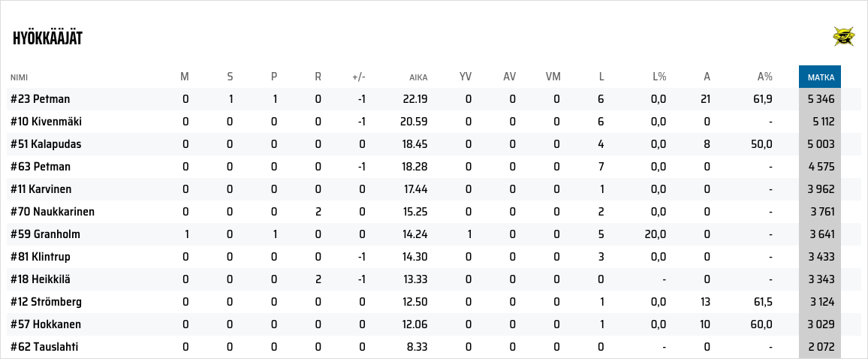Open player #62 Tauslahti

pyautogui.click(x=44, y=347)
